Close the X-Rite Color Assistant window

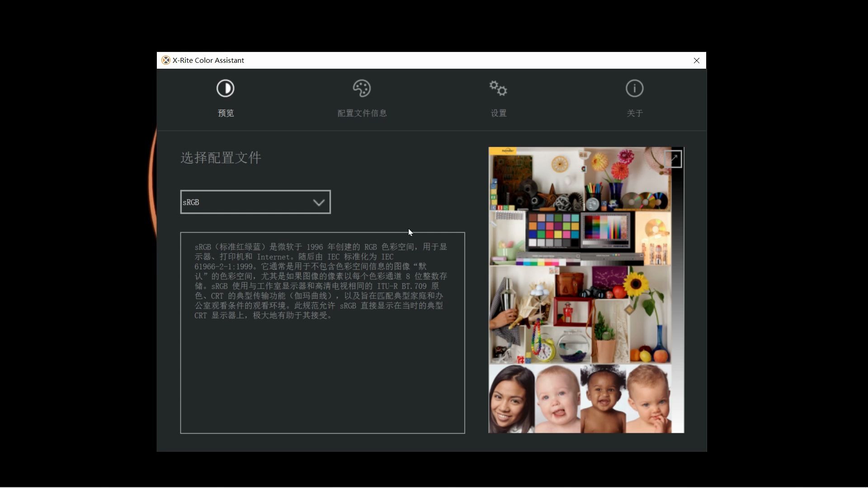[696, 60]
